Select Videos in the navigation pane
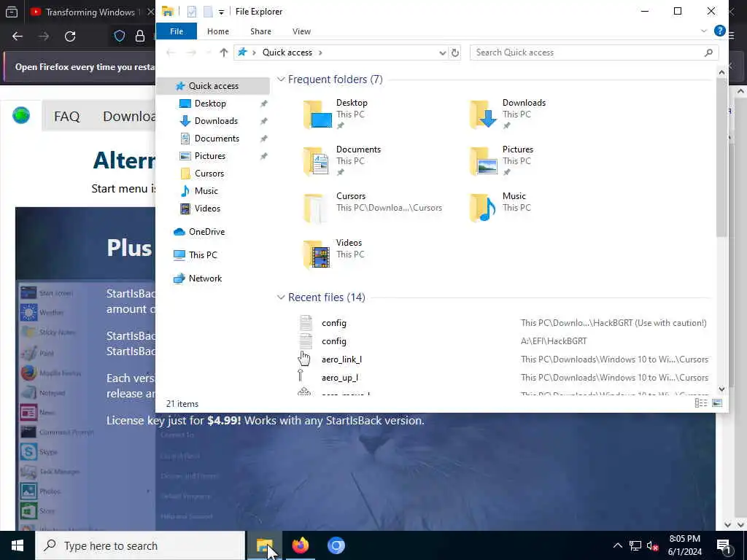The width and height of the screenshot is (747, 560). point(207,209)
